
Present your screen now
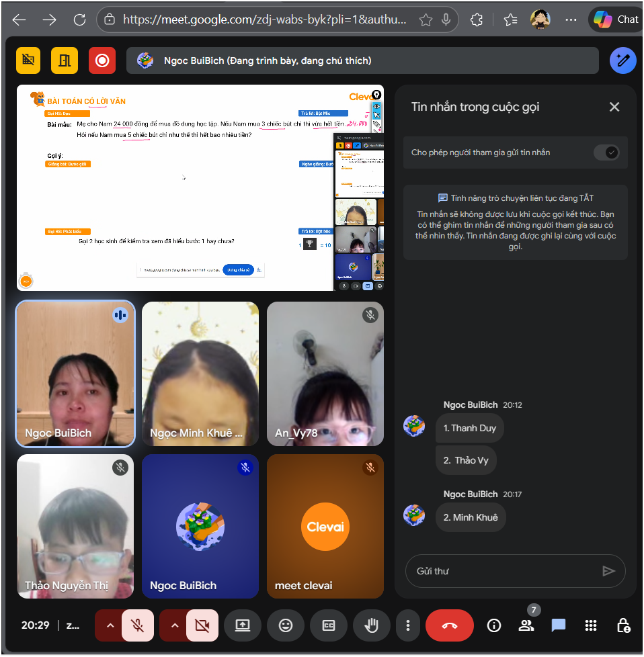click(x=242, y=625)
